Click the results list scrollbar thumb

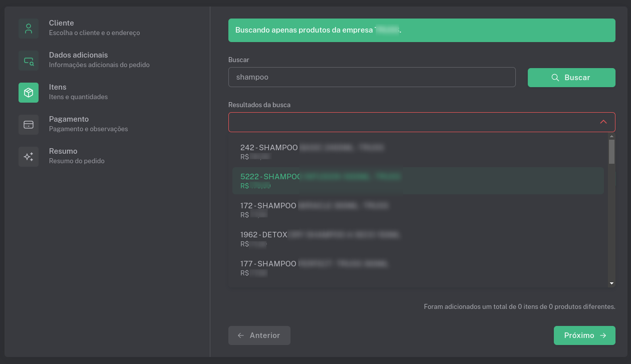(611, 152)
